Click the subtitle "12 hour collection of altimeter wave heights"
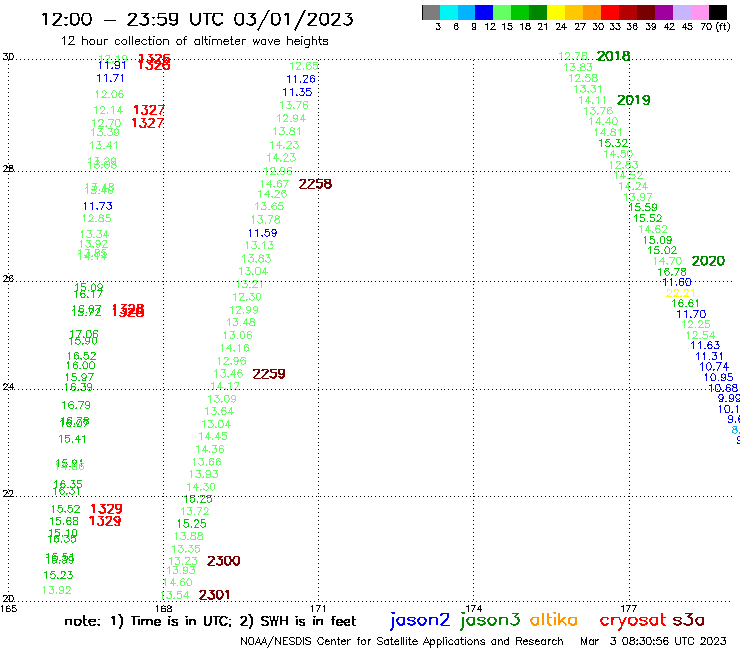 [194, 41]
